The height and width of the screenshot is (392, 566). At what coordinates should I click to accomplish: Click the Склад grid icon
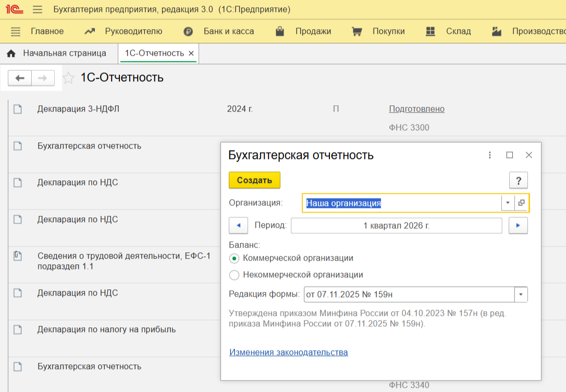(430, 31)
